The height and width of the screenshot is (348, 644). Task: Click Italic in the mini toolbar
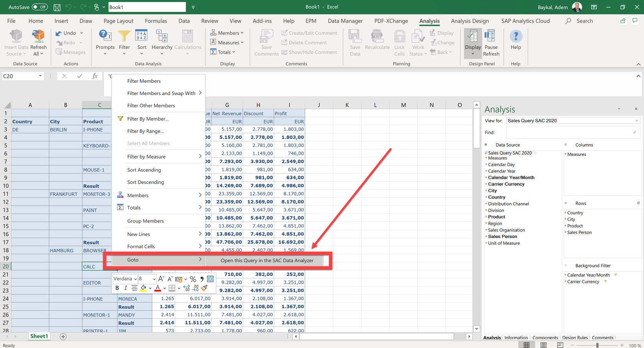point(125,288)
